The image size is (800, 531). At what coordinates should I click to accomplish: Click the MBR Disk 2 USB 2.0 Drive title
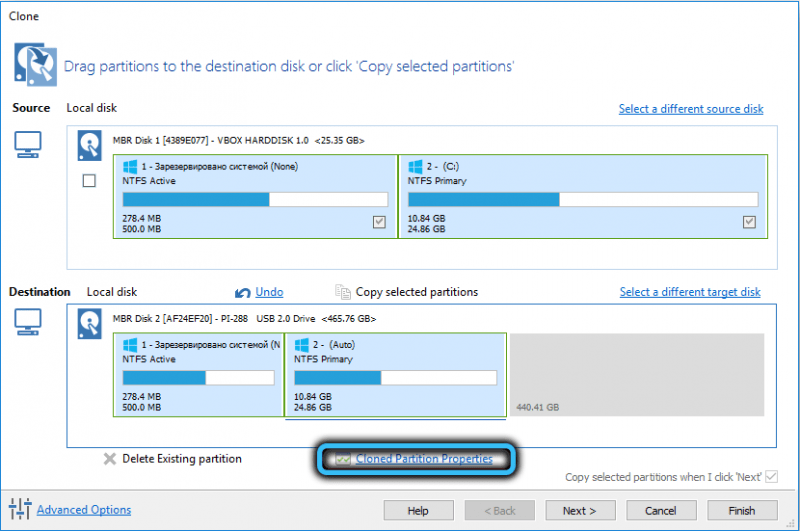pyautogui.click(x=244, y=318)
